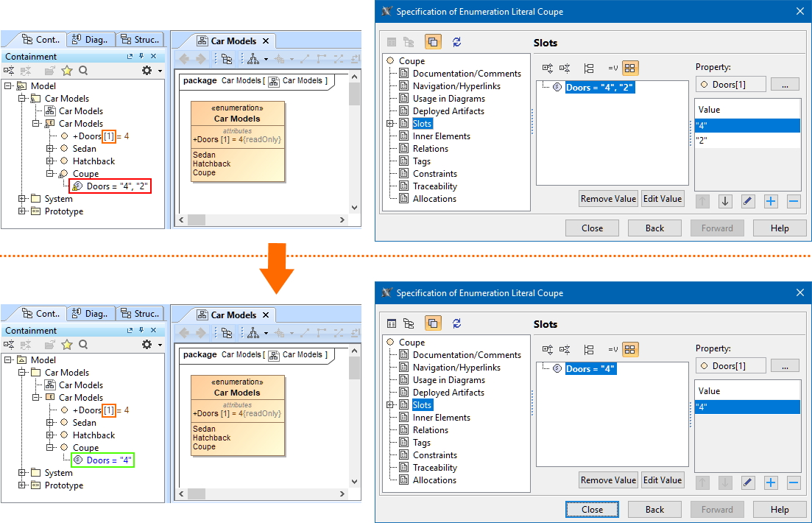Click focused Close button in lower dialog
The width and height of the screenshot is (812, 523).
pyautogui.click(x=592, y=510)
